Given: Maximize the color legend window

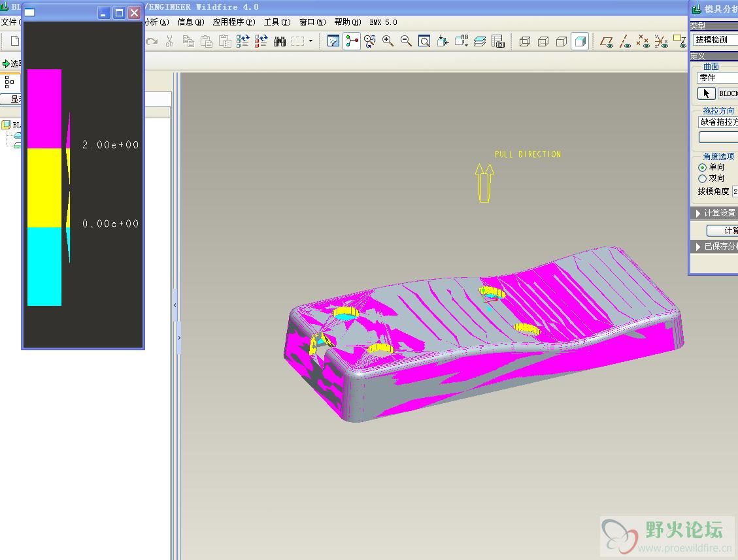Looking at the screenshot, I should pyautogui.click(x=119, y=12).
